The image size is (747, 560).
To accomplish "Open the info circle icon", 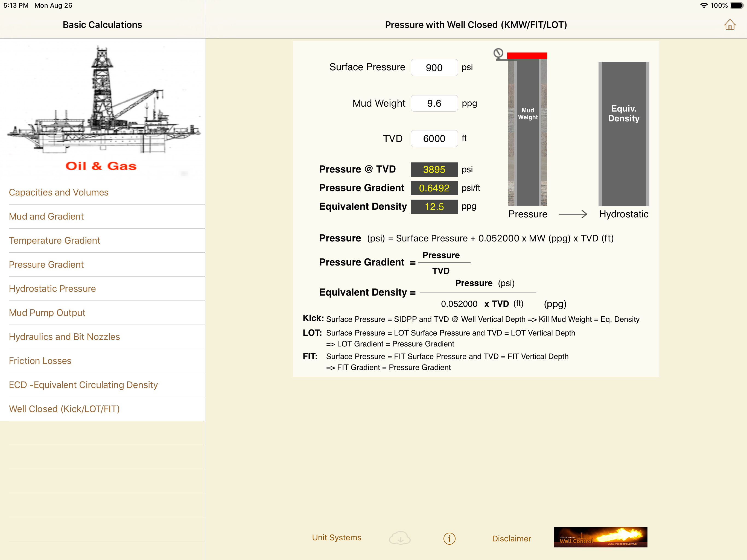I will pos(449,538).
